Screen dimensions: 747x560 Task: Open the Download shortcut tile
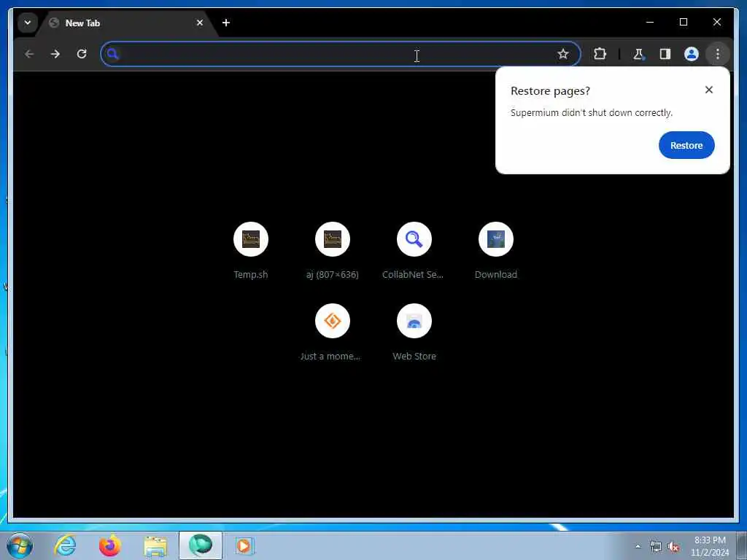click(x=496, y=250)
